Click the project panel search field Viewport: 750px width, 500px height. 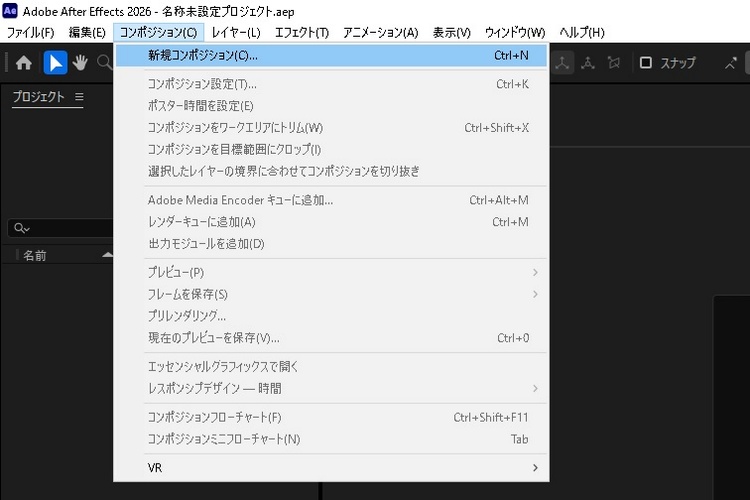coord(61,228)
